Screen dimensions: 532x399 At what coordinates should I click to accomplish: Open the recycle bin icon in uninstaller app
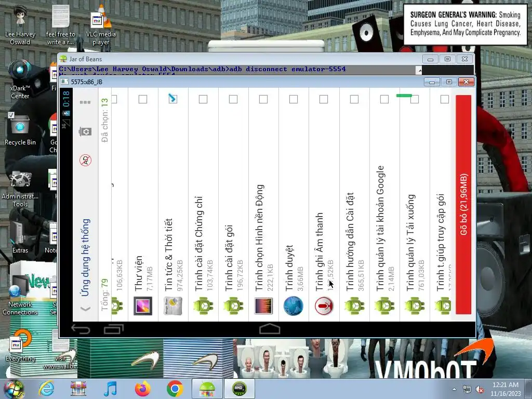pyautogui.click(x=85, y=131)
